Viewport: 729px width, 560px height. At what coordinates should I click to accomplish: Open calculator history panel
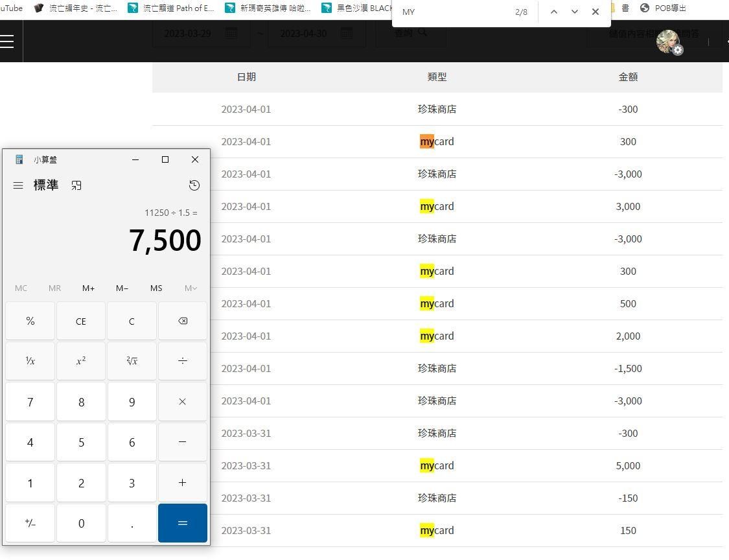point(194,185)
